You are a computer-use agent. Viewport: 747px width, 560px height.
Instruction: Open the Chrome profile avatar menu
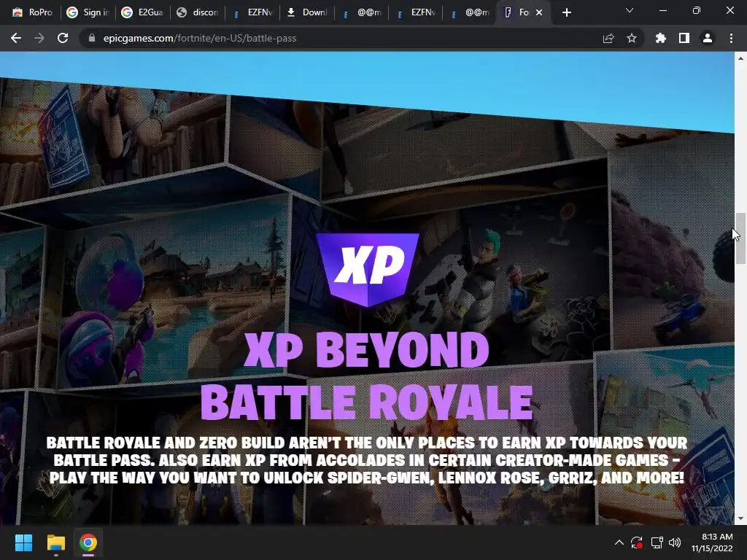[x=708, y=38]
